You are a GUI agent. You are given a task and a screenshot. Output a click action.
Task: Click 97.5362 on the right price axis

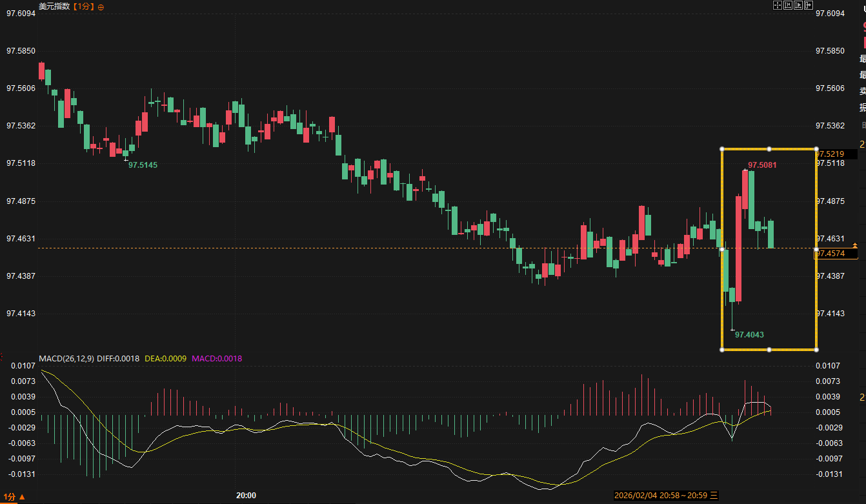[831, 125]
